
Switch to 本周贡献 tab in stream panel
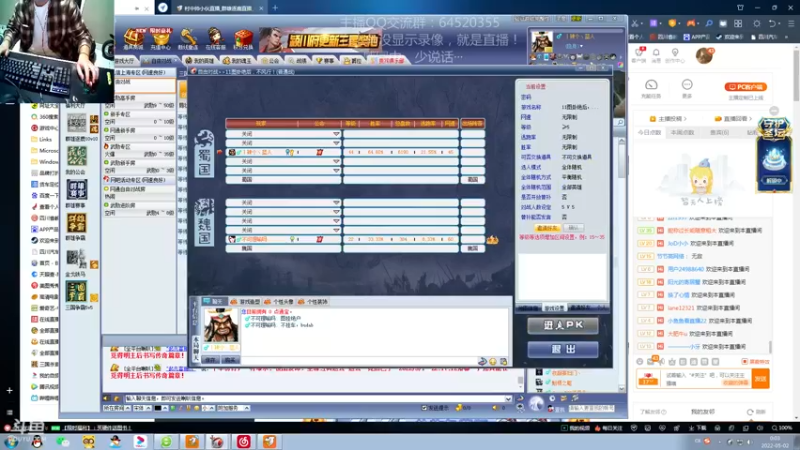click(682, 133)
